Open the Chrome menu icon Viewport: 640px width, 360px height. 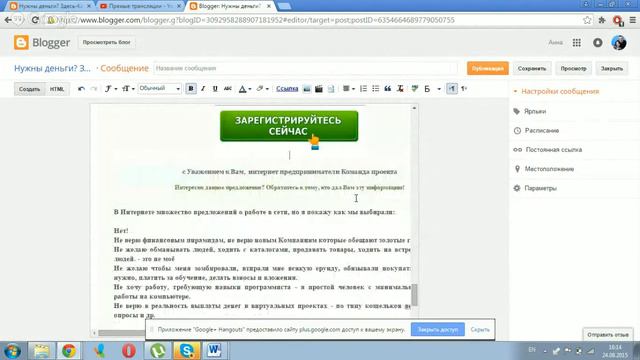click(x=633, y=20)
